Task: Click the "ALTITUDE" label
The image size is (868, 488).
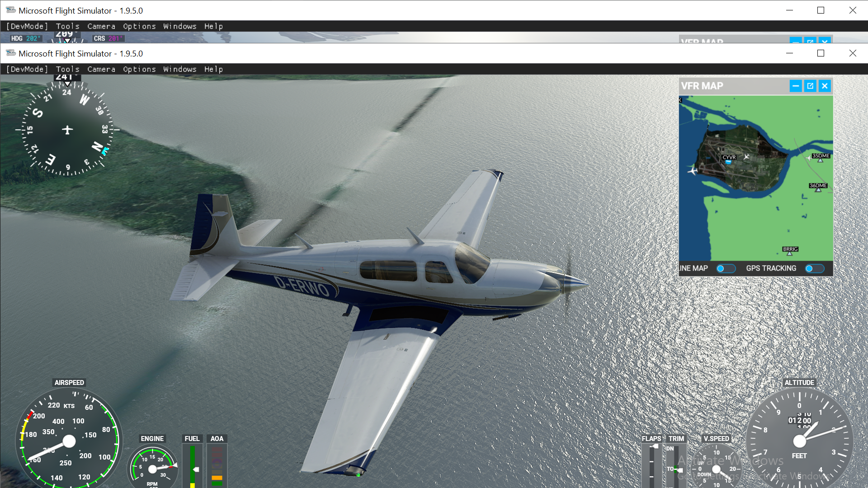Action: click(799, 383)
